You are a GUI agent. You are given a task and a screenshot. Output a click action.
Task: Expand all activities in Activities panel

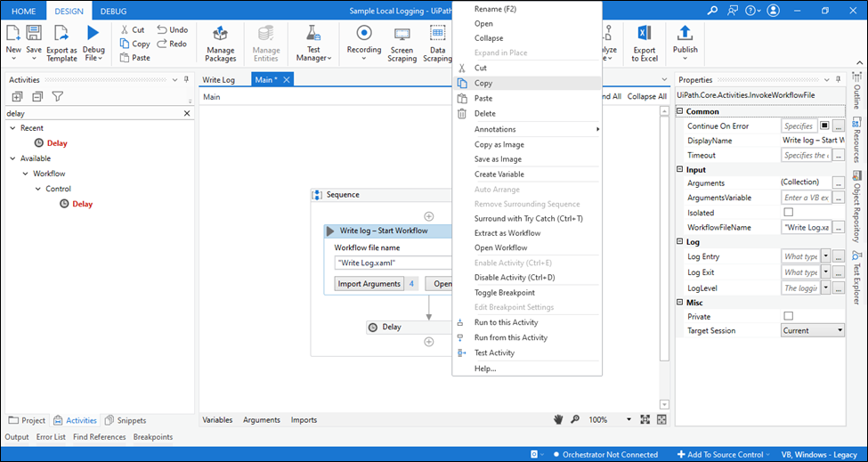17,97
